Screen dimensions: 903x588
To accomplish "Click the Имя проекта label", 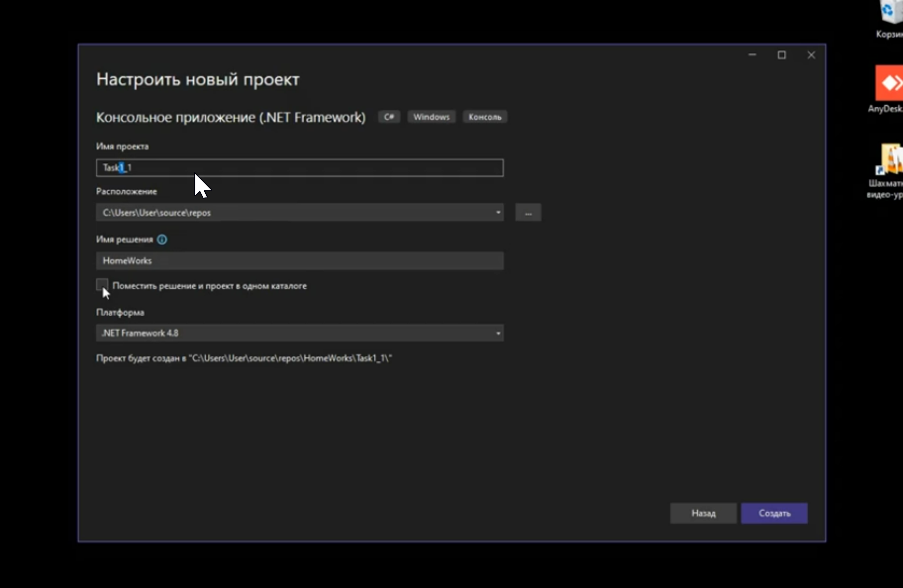I will [x=122, y=147].
